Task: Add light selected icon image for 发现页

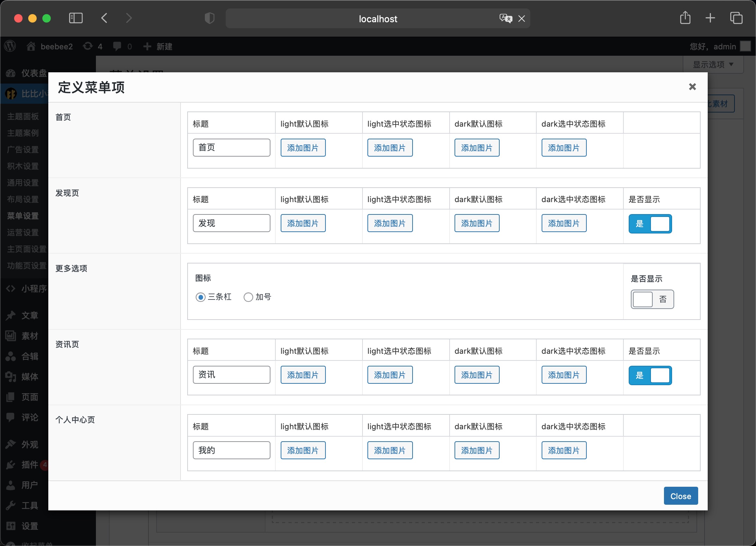Action: coord(390,223)
